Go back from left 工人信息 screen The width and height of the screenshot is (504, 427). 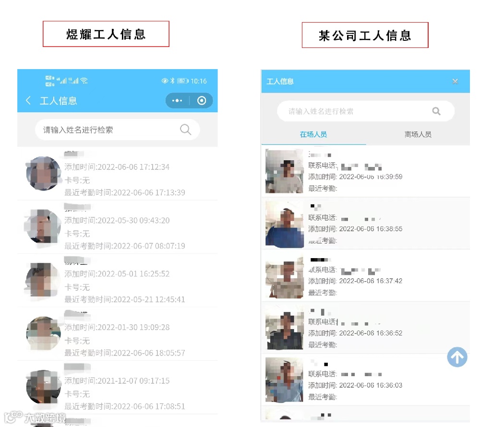click(x=28, y=101)
